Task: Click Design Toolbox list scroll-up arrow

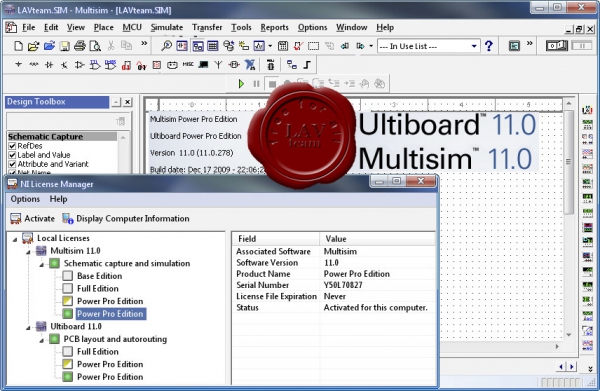Action: pyautogui.click(x=123, y=137)
